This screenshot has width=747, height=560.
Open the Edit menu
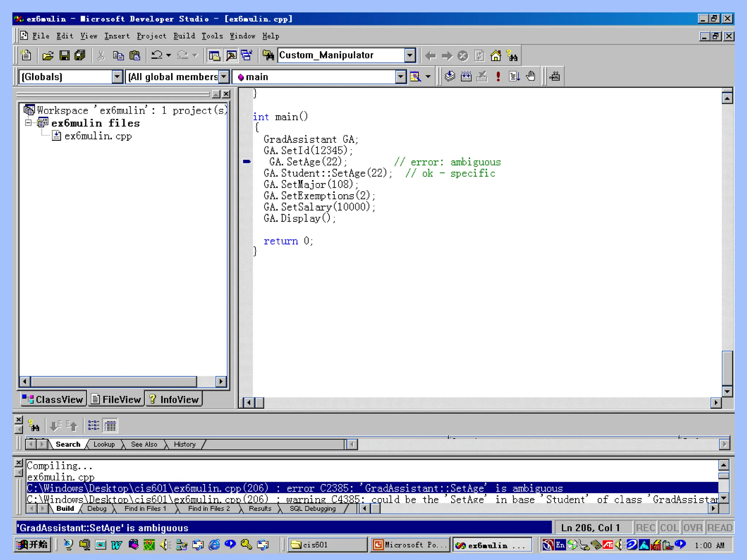pyautogui.click(x=65, y=36)
